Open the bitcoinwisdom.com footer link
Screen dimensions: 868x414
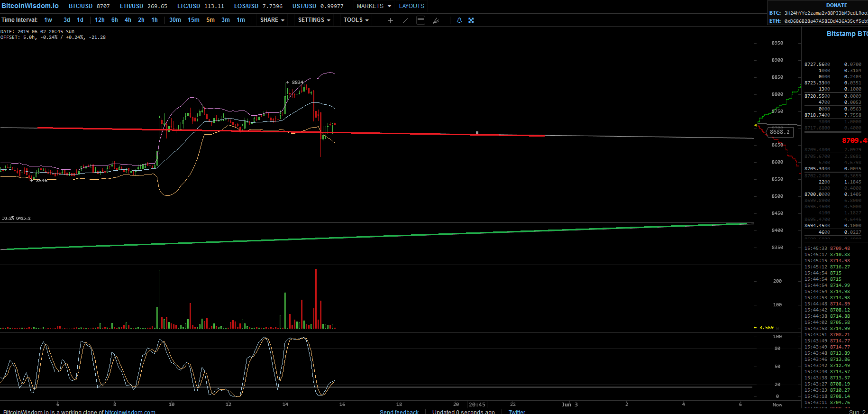pyautogui.click(x=130, y=412)
